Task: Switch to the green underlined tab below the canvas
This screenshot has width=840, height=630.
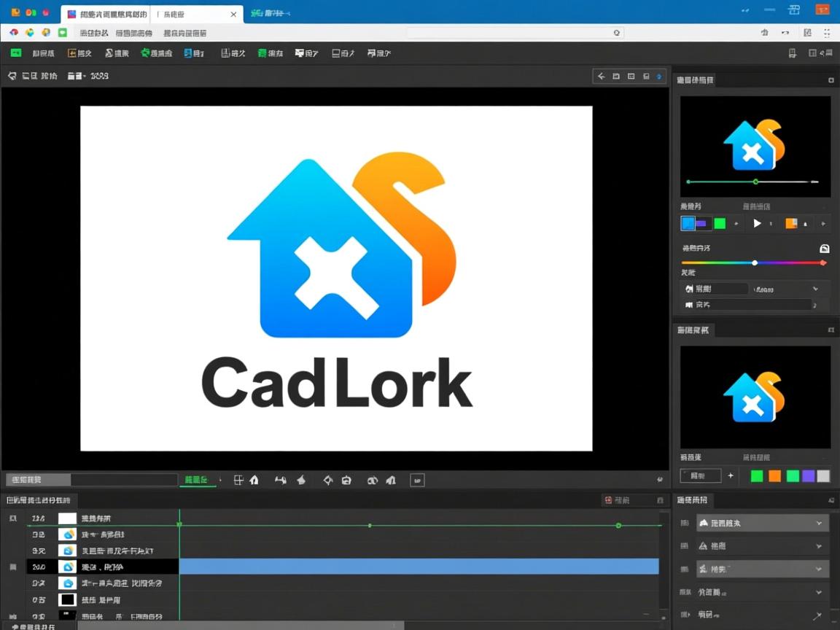Action: point(198,480)
